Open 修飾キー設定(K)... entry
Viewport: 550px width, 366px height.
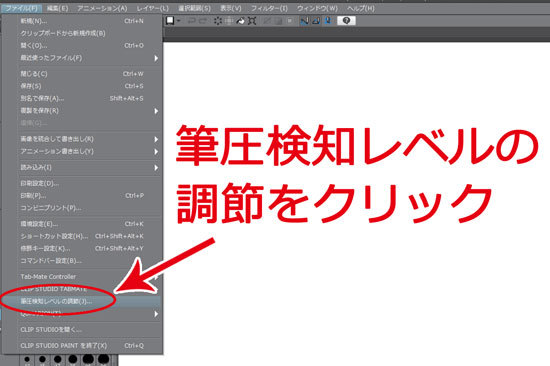tap(82, 248)
